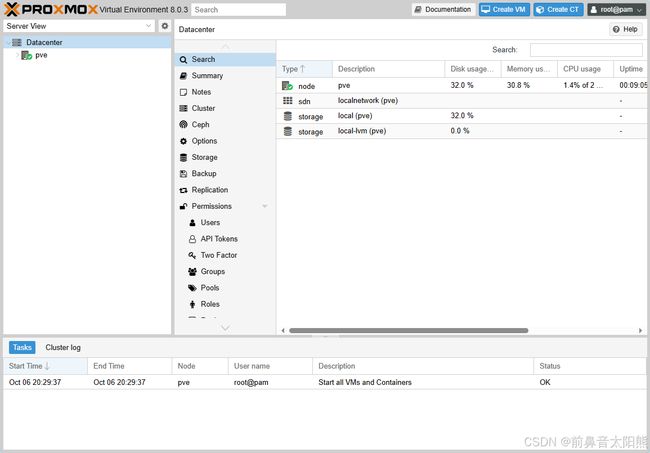The image size is (650, 453).
Task: Select the Replication menu item
Action: (x=225, y=190)
